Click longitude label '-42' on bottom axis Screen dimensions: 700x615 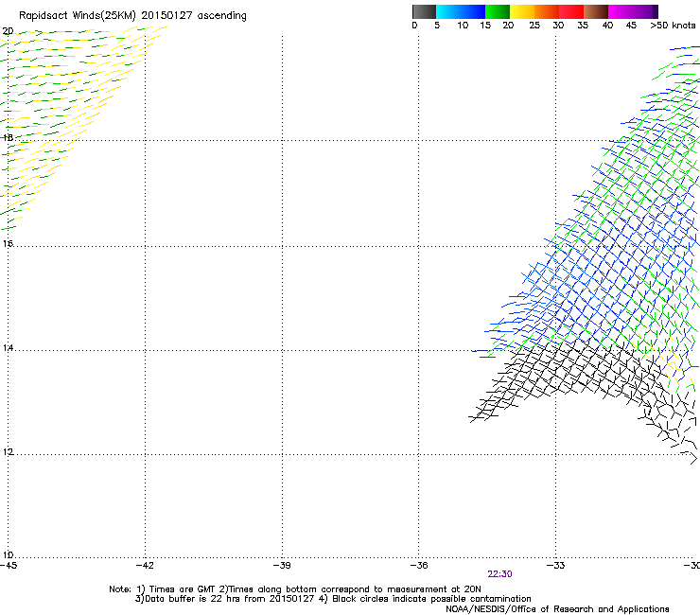(145, 566)
